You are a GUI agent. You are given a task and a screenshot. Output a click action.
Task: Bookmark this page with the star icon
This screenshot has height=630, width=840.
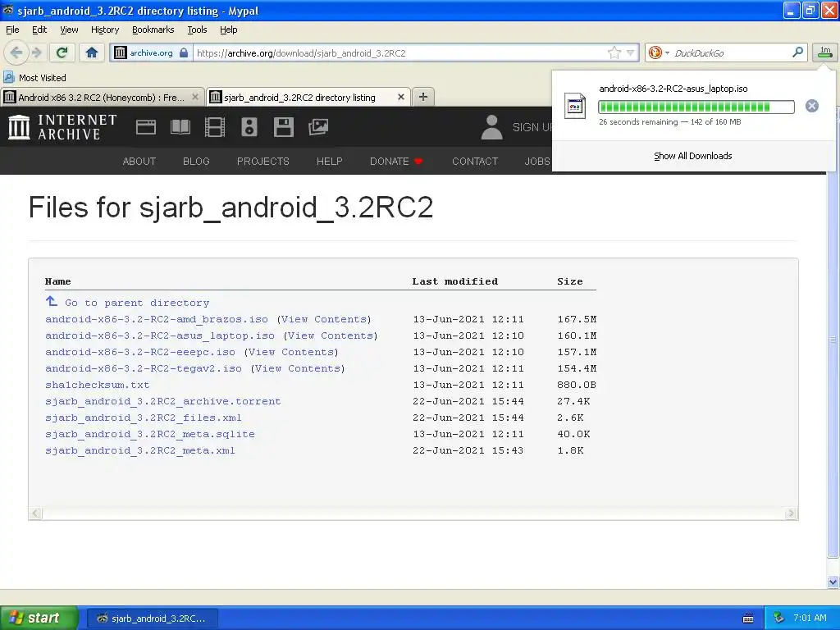(x=614, y=52)
